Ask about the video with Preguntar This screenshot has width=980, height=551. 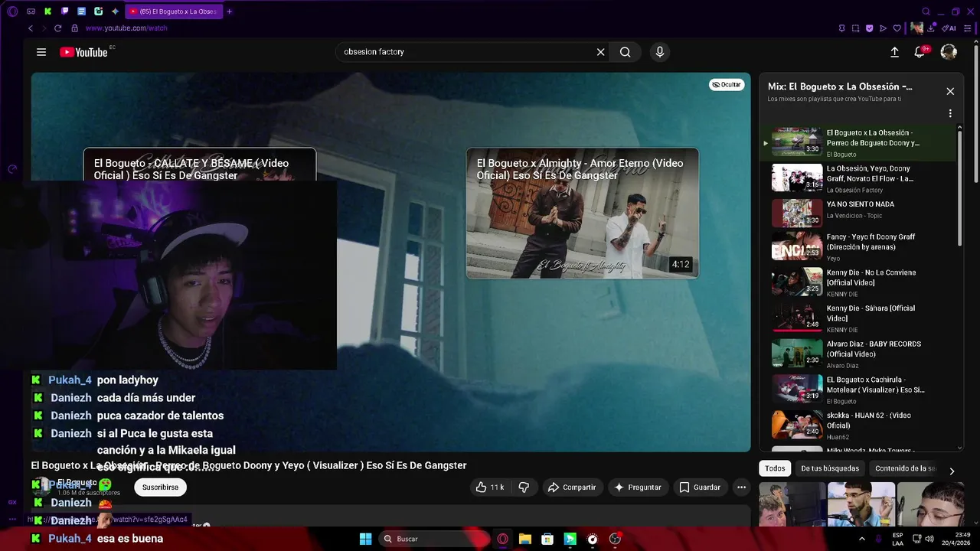638,487
